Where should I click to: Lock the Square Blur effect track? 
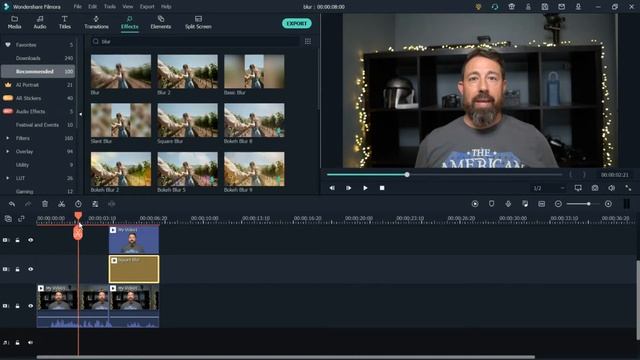(x=18, y=269)
